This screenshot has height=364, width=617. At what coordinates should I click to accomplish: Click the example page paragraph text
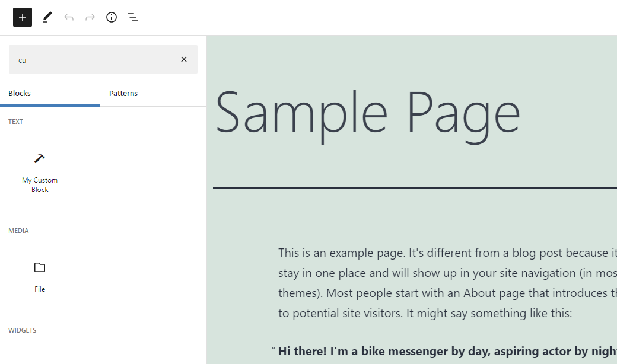coord(447,283)
